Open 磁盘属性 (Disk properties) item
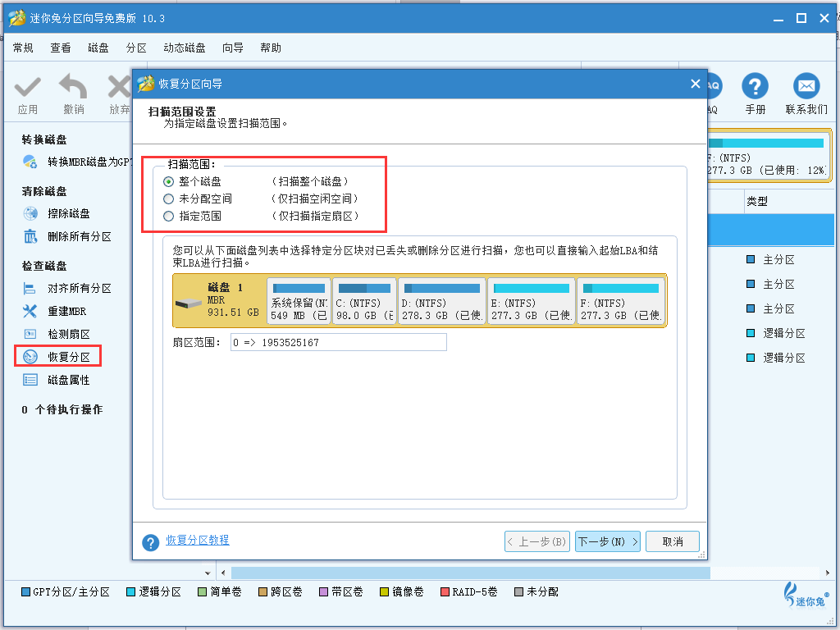 [x=69, y=380]
